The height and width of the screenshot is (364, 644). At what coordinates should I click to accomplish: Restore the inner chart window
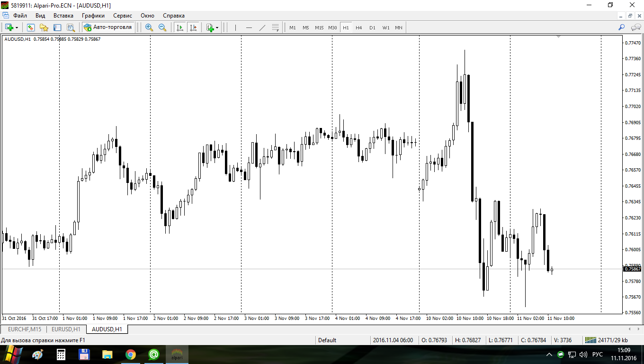(x=630, y=16)
